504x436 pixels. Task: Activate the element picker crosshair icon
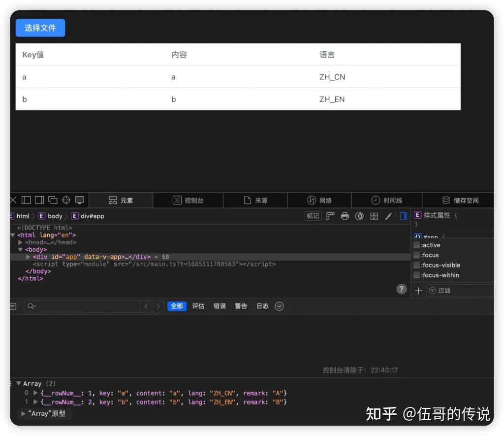tap(66, 200)
